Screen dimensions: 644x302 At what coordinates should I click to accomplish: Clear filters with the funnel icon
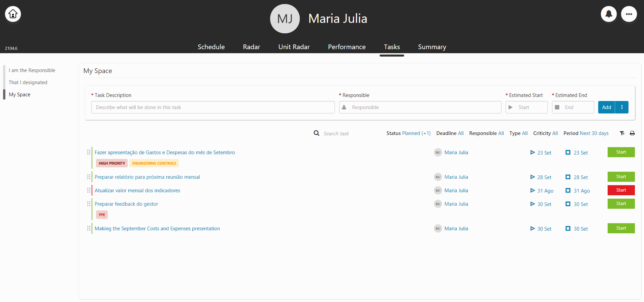[622, 133]
